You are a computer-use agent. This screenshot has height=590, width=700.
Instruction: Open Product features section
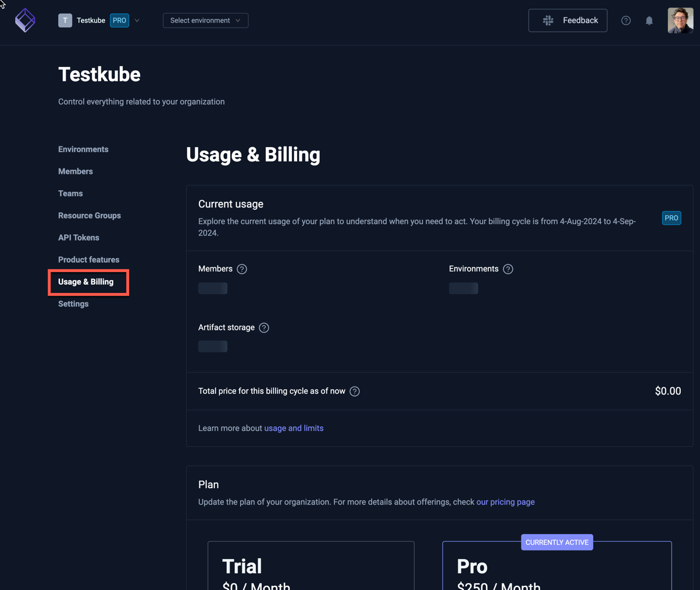[88, 260]
